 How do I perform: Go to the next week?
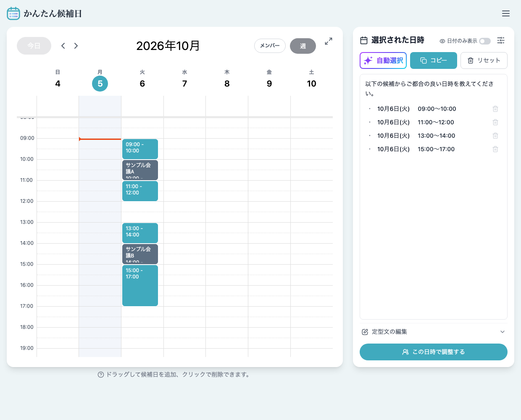76,46
